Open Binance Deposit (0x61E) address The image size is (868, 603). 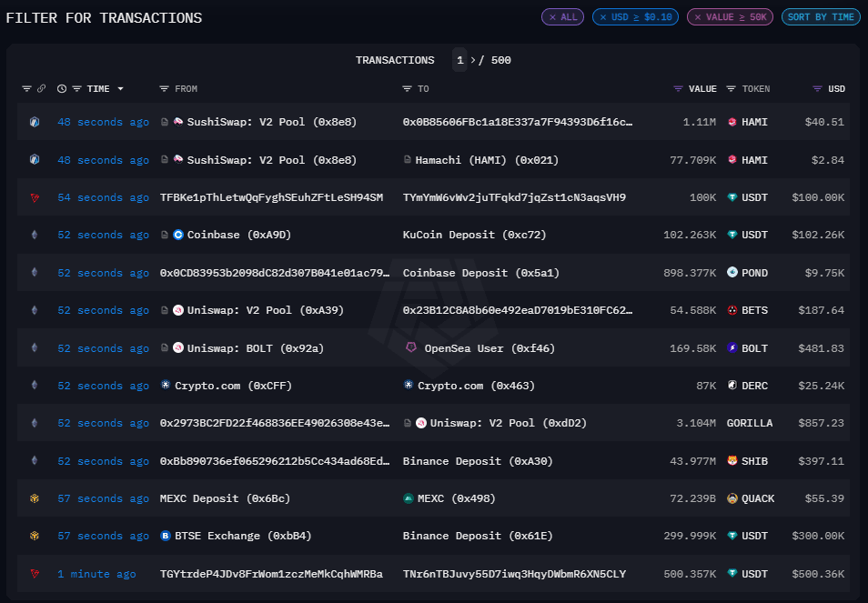(478, 536)
